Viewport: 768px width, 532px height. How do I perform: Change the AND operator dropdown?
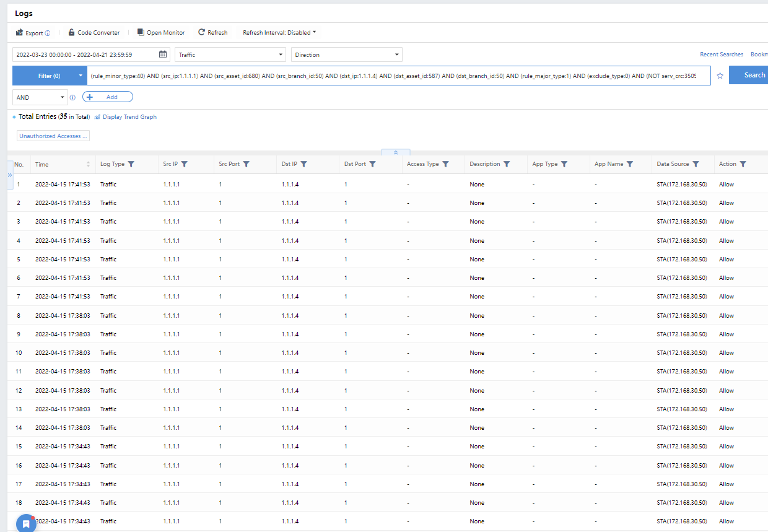click(40, 97)
